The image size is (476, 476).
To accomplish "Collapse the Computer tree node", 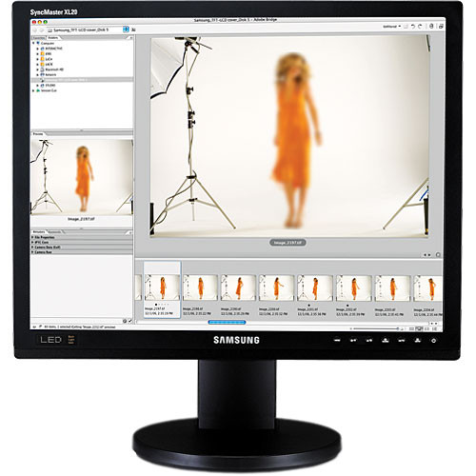I will [x=33, y=43].
